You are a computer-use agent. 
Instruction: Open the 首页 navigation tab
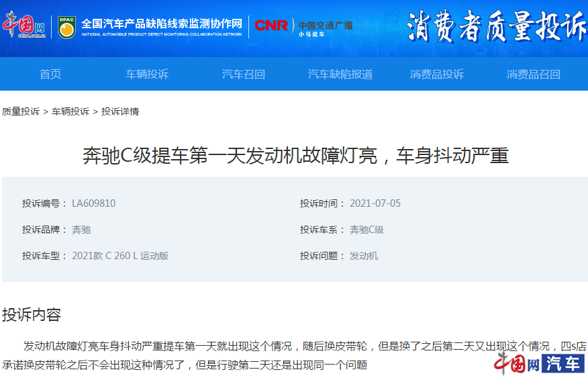[x=50, y=74]
